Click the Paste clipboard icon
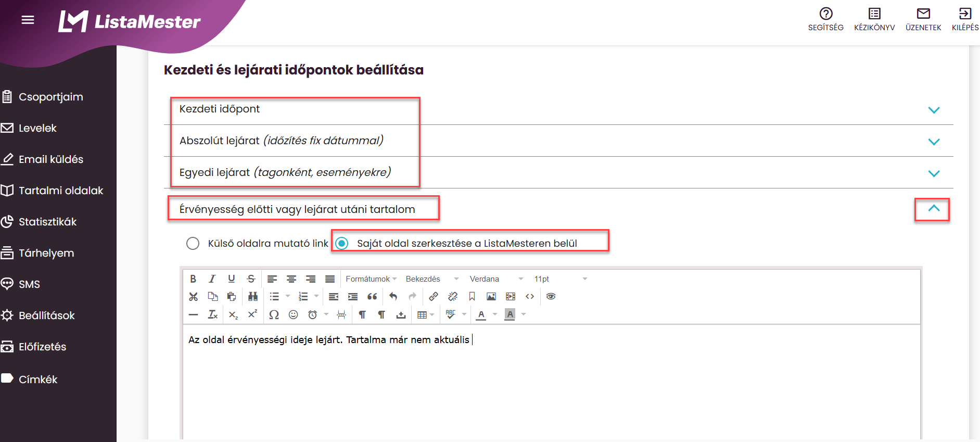The width and height of the screenshot is (980, 442). pos(232,297)
